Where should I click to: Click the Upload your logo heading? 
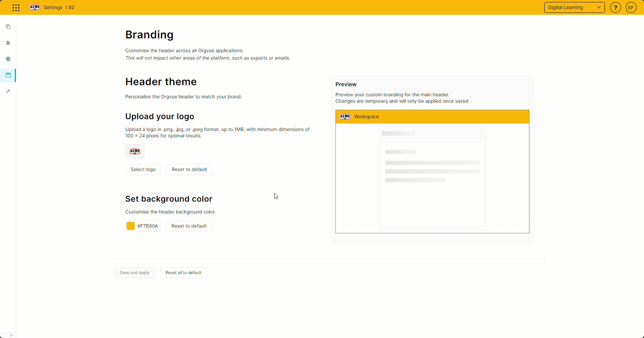click(x=160, y=116)
